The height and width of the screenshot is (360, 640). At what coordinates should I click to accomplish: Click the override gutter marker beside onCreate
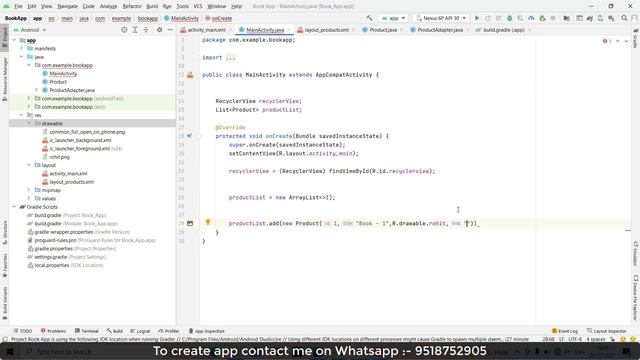(x=190, y=136)
